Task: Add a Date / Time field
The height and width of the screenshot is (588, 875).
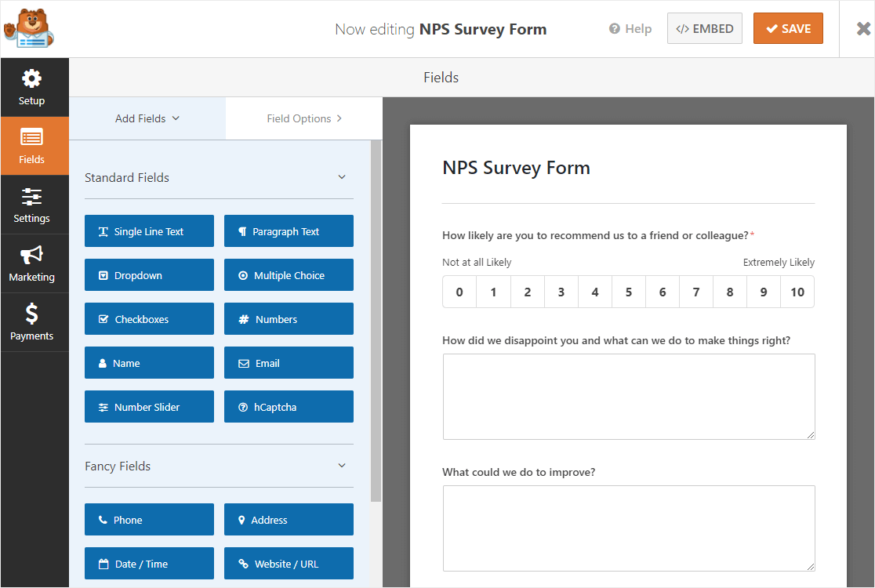Action: pos(150,564)
